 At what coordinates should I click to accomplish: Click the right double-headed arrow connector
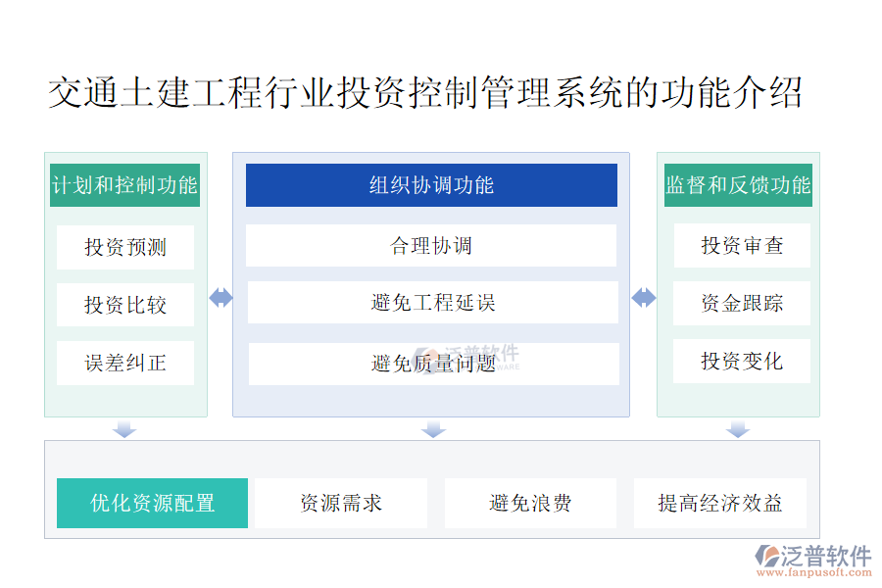(643, 298)
